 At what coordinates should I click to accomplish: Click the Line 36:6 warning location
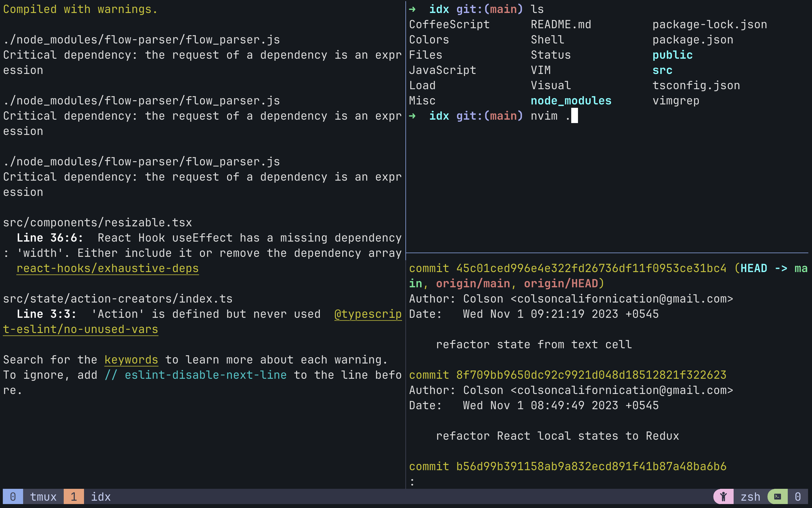click(x=50, y=238)
